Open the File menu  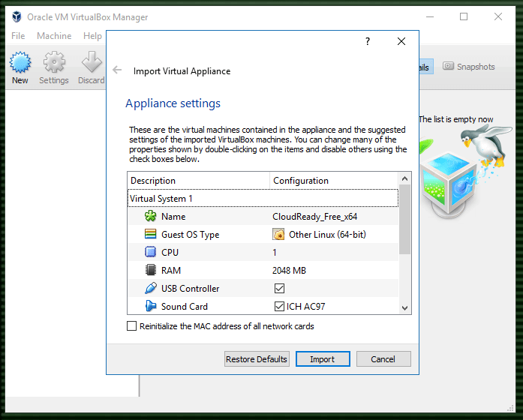coord(18,36)
